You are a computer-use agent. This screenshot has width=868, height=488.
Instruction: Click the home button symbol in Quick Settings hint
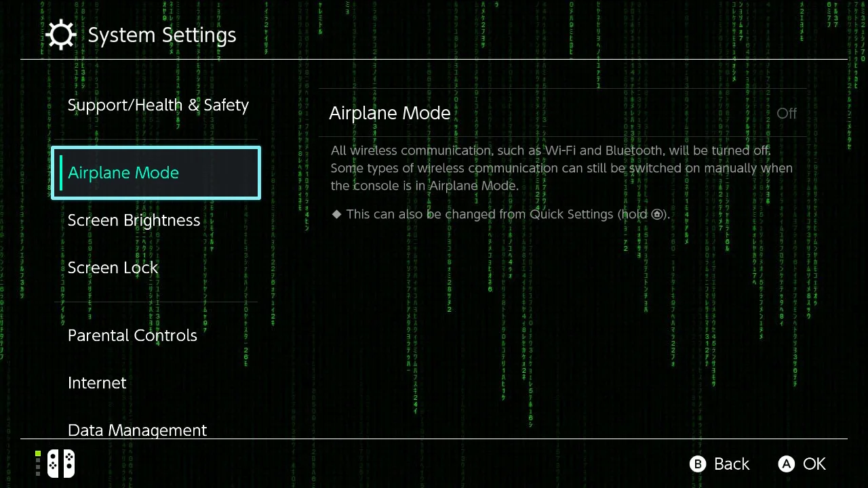656,214
